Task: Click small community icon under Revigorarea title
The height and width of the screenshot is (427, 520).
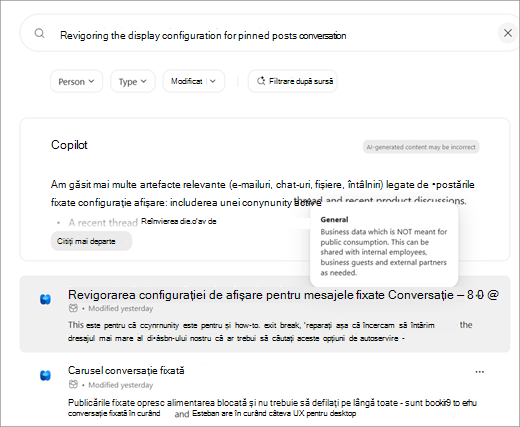Action: pyautogui.click(x=73, y=308)
